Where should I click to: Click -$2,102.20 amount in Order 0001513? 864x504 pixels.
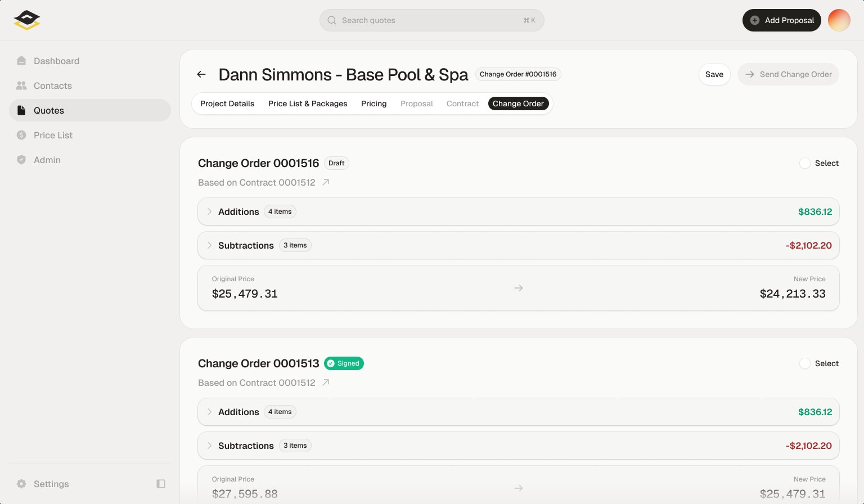pyautogui.click(x=808, y=445)
